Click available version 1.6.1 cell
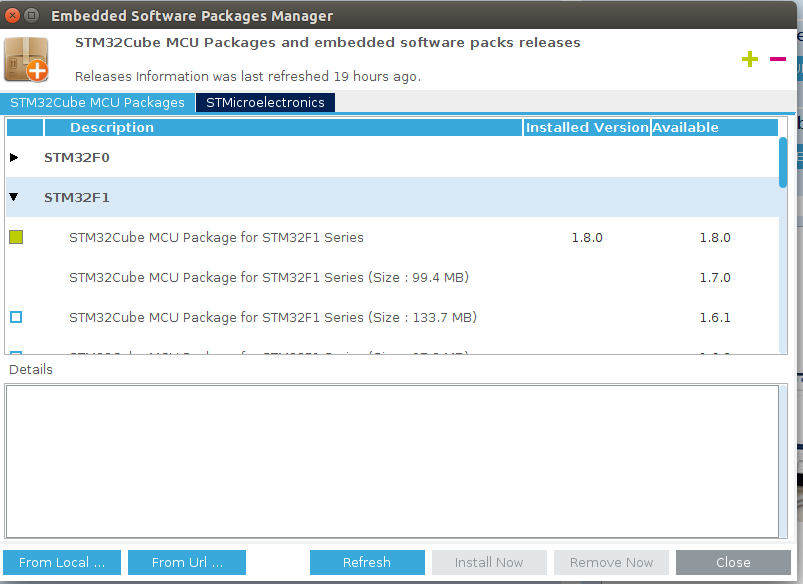Screen dimensions: 803x584 715,318
